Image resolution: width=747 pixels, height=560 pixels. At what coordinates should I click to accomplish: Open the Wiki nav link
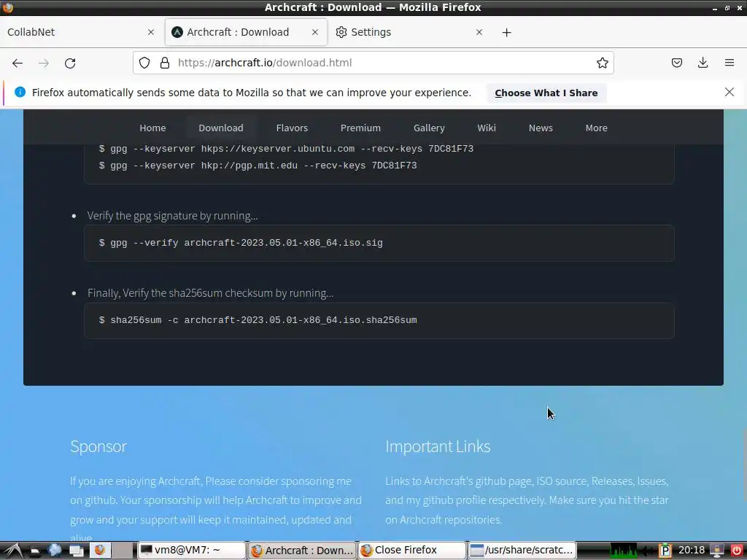click(487, 128)
